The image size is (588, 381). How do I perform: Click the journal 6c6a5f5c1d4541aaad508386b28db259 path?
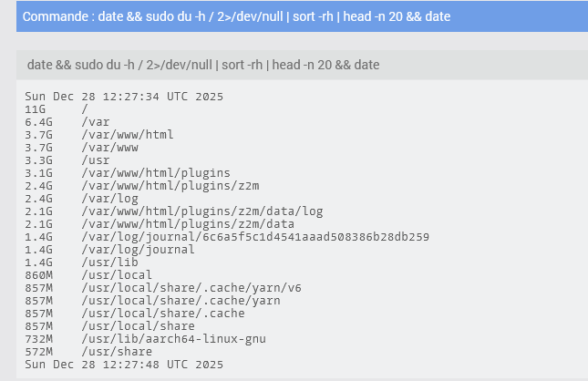point(254,236)
